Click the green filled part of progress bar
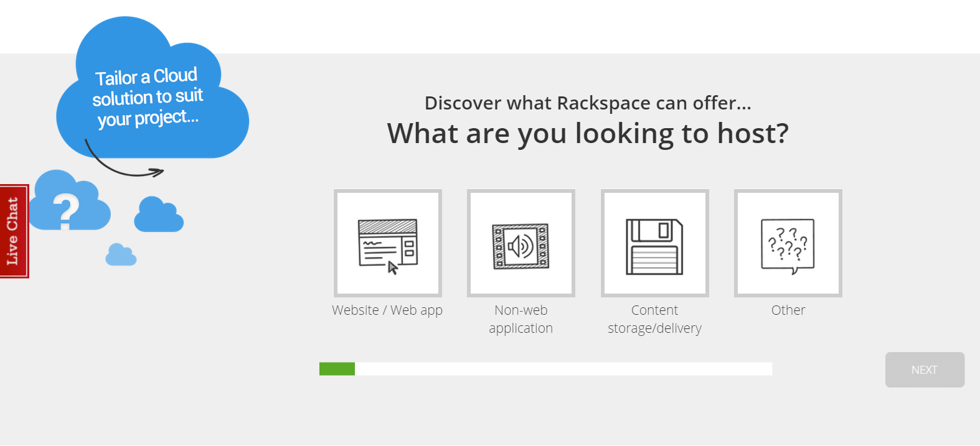980x446 pixels. [337, 369]
